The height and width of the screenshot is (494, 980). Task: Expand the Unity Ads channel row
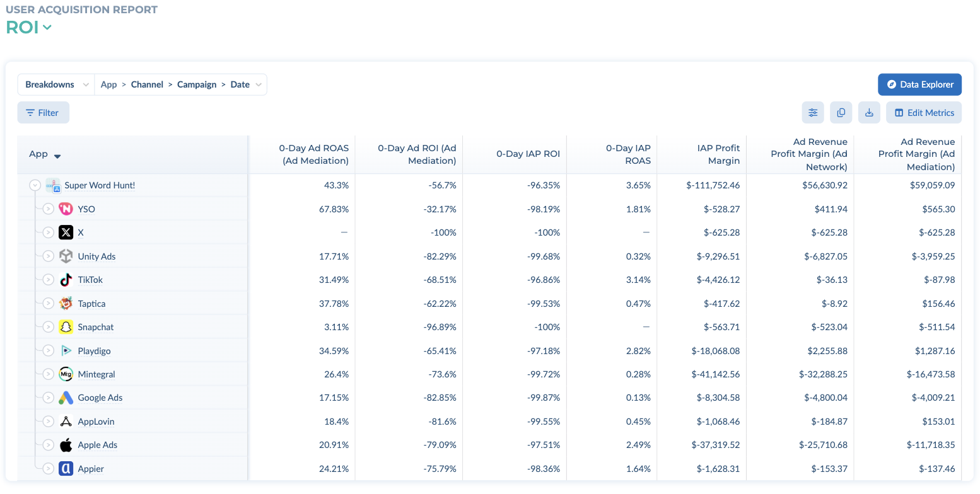pos(49,256)
